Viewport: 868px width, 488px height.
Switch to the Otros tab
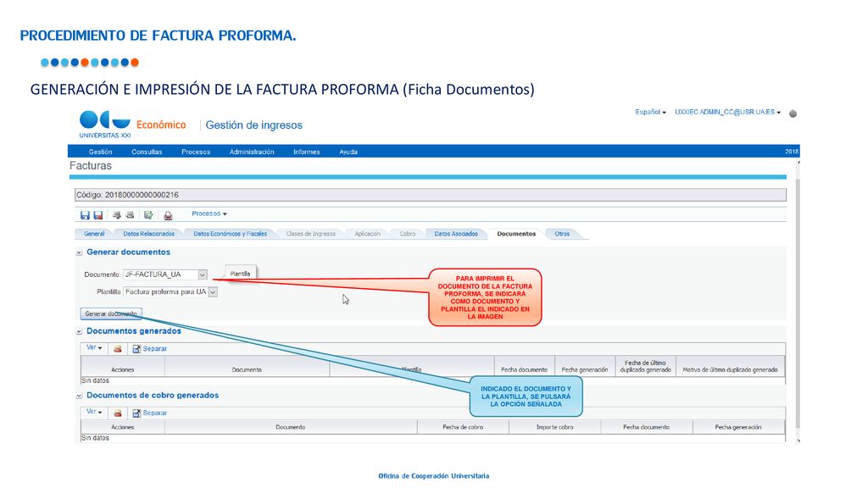[563, 234]
